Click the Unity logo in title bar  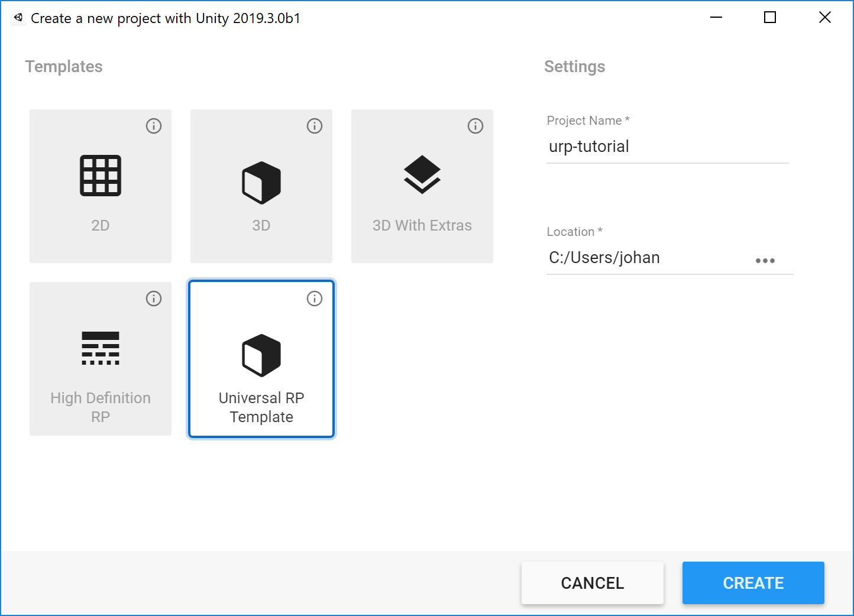click(x=18, y=18)
